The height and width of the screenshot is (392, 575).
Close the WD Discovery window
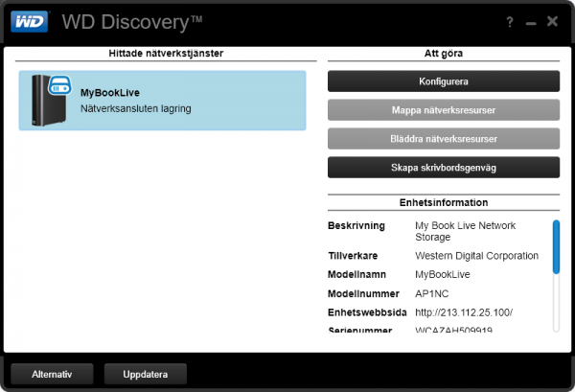pos(553,20)
